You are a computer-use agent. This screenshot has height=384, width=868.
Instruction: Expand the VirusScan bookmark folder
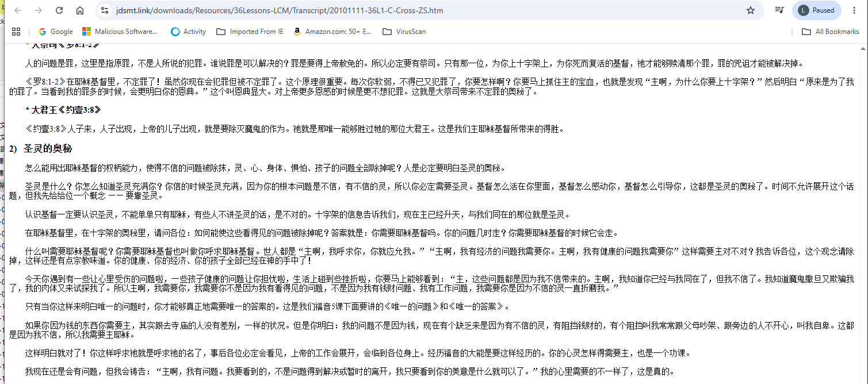point(404,32)
